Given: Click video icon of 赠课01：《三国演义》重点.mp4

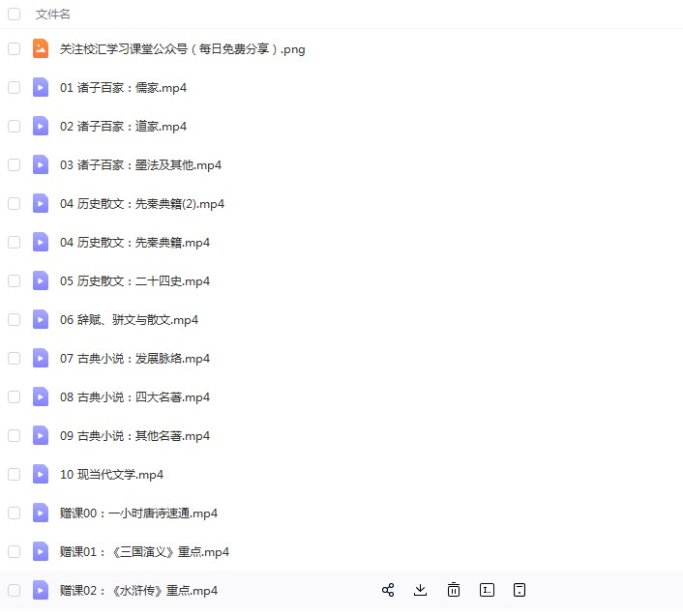Looking at the screenshot, I should tap(41, 551).
